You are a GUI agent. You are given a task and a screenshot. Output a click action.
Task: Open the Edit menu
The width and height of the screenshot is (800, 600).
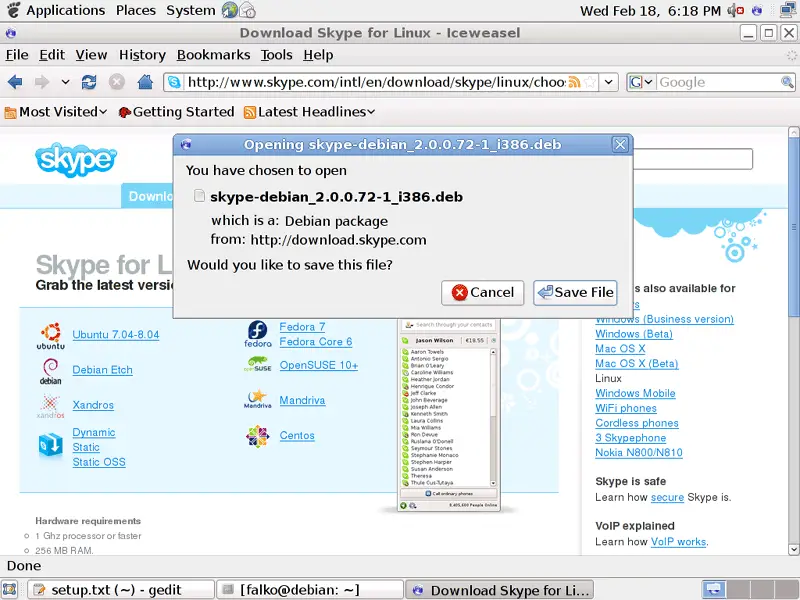[x=52, y=55]
